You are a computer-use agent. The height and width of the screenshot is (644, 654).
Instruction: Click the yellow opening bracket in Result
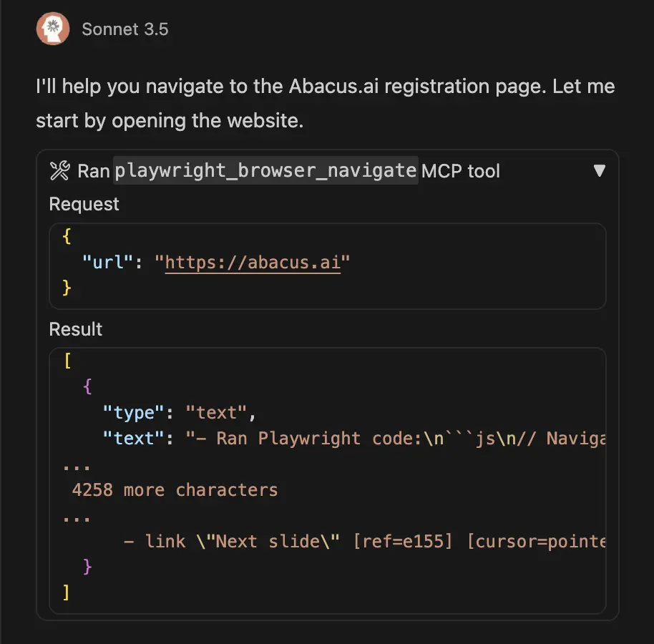click(68, 361)
